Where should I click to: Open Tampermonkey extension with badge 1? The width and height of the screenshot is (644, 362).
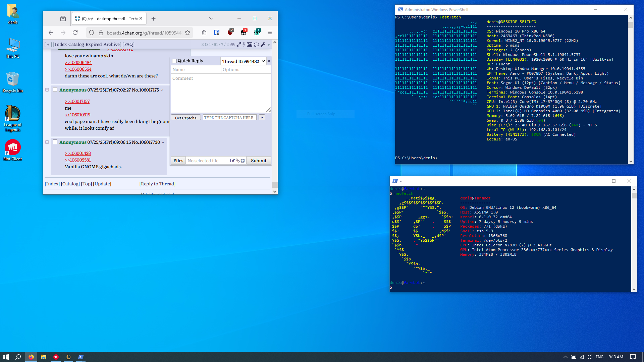244,32
